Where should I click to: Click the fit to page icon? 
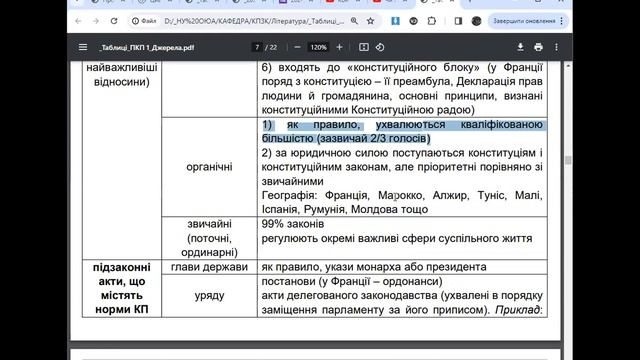click(364, 47)
